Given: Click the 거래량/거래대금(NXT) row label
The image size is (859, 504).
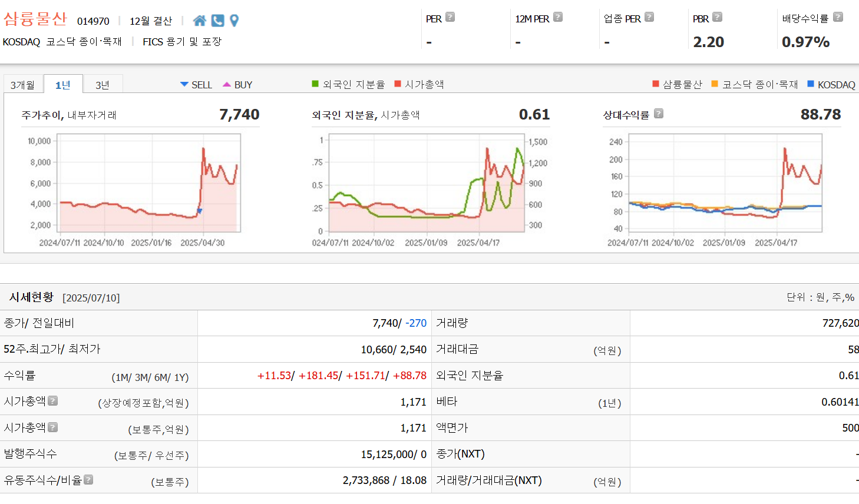Looking at the screenshot, I should coord(489,480).
